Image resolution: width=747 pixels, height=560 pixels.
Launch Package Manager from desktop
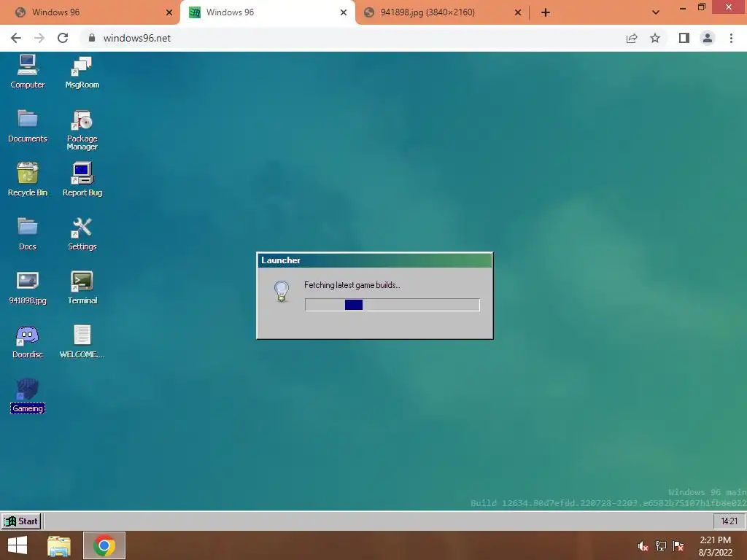click(x=82, y=130)
